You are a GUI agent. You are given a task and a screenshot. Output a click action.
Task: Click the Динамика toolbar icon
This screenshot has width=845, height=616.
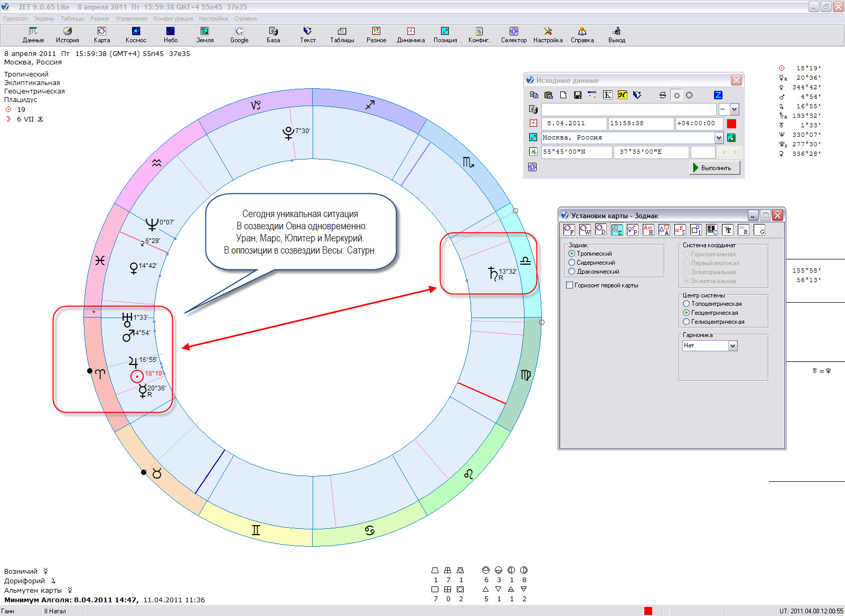click(x=410, y=35)
